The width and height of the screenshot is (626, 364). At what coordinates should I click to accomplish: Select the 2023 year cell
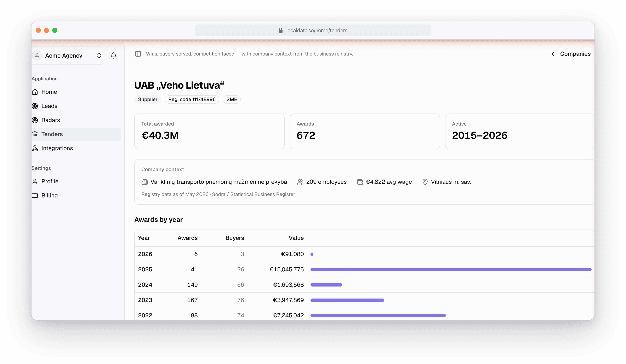tap(145, 300)
